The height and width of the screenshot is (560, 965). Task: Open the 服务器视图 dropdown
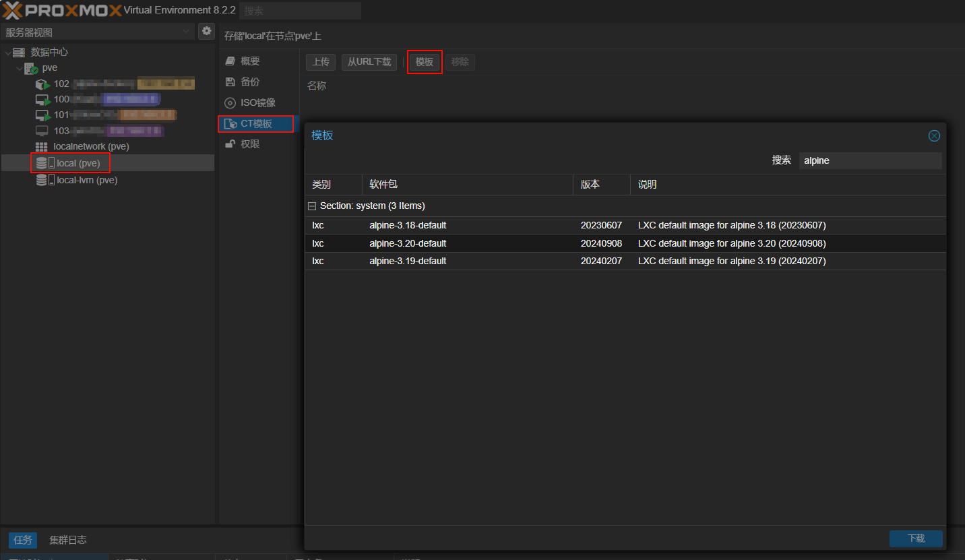pos(98,32)
